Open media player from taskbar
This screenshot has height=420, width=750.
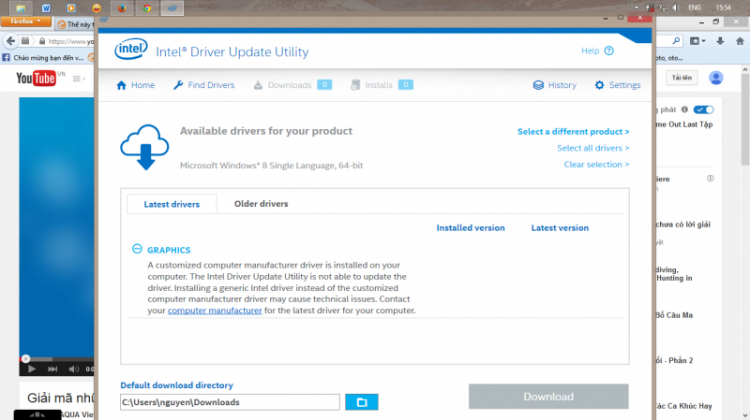(x=71, y=8)
